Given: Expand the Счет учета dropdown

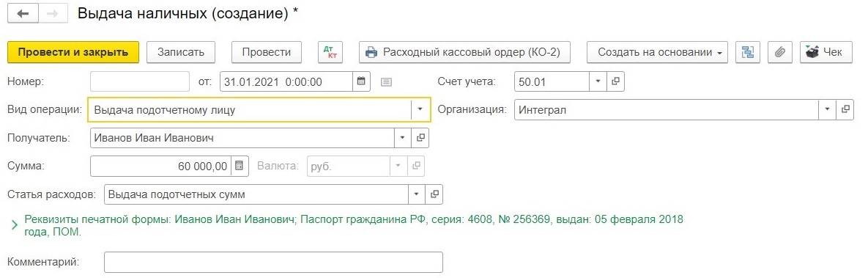Looking at the screenshot, I should click(x=598, y=81).
